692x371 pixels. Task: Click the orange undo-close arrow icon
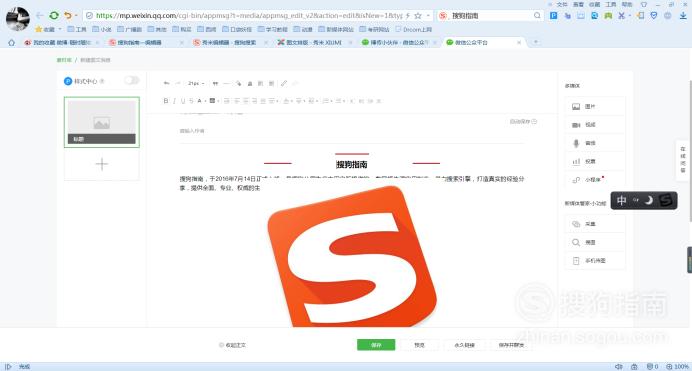point(68,15)
